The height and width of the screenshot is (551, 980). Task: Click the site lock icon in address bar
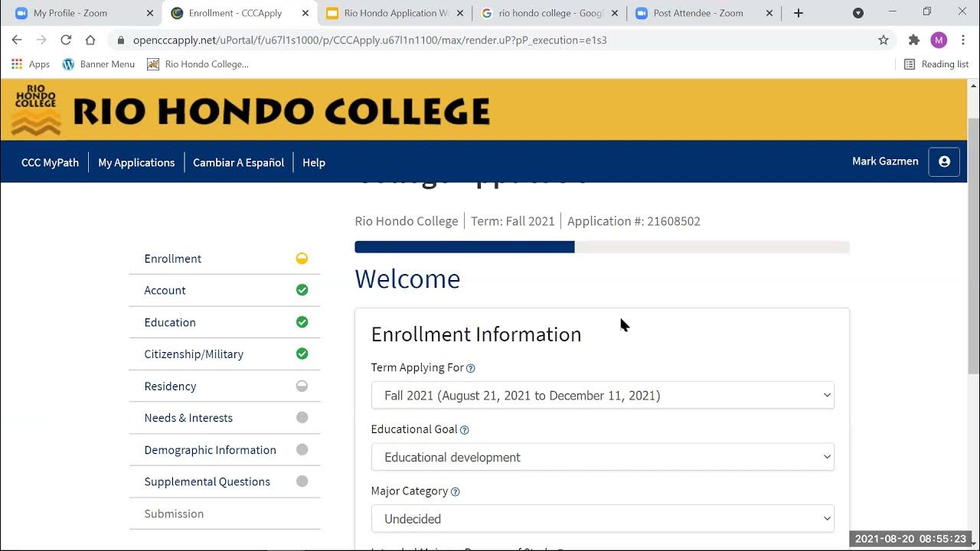click(121, 40)
